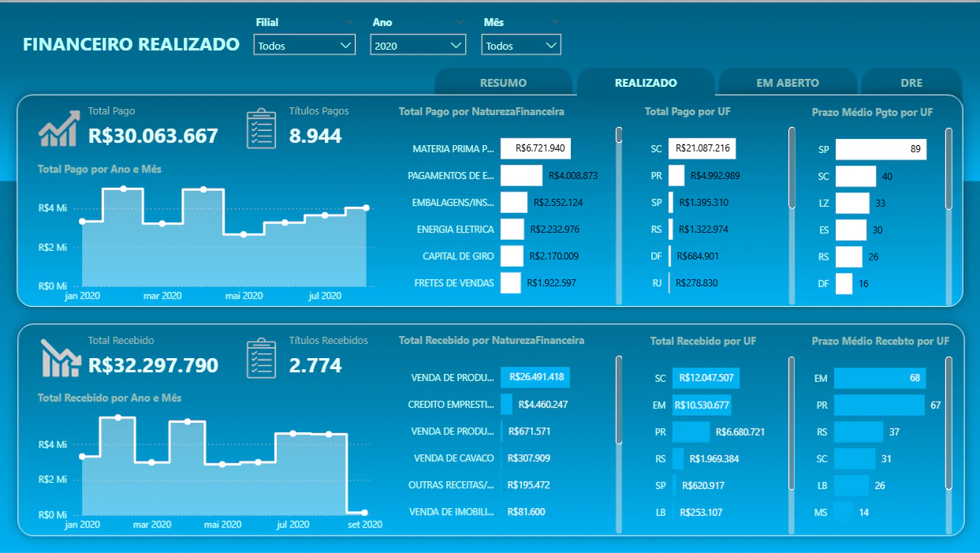
Task: Select the ENERGIA ELETRICA bar
Action: 512,229
